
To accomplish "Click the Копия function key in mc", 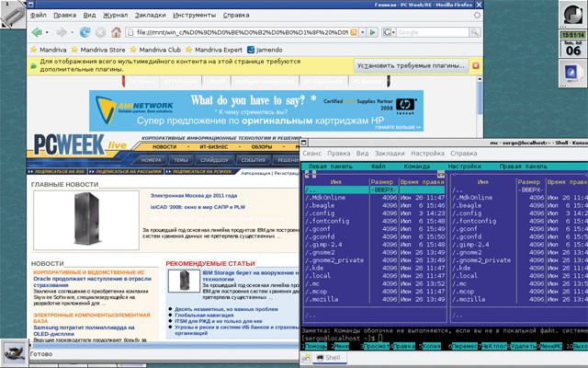I will point(431,346).
